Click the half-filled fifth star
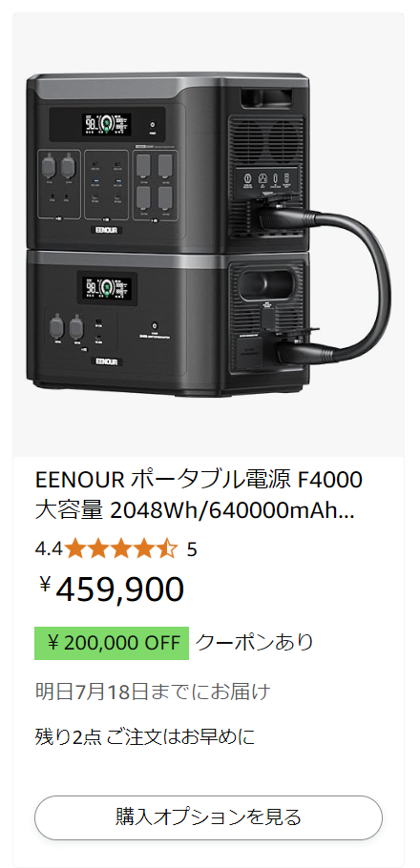Screen dimensions: 420x868 tap(166, 549)
